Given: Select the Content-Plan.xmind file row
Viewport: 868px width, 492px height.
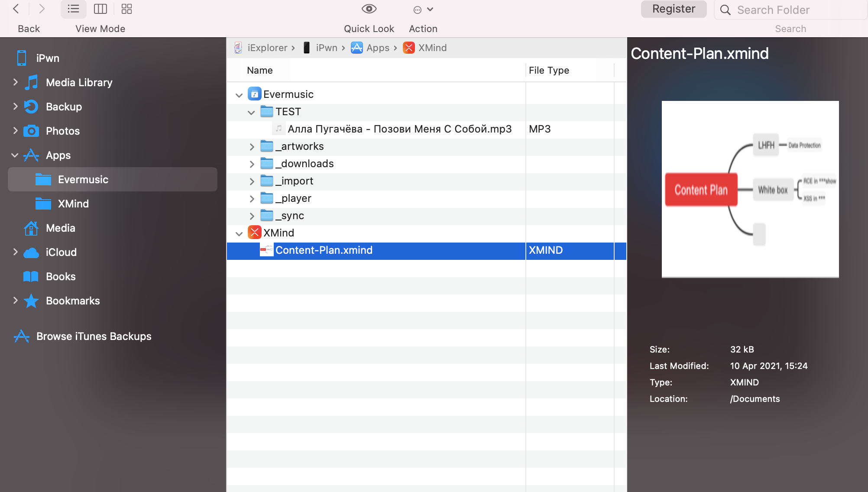Looking at the screenshot, I should [426, 250].
